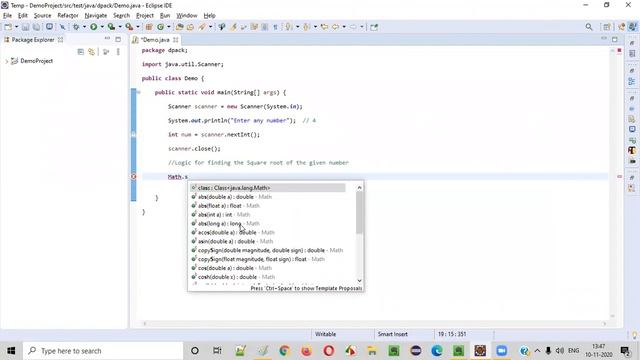Close the Demo.java editor tab
This screenshot has height=360, width=640.
(x=176, y=40)
